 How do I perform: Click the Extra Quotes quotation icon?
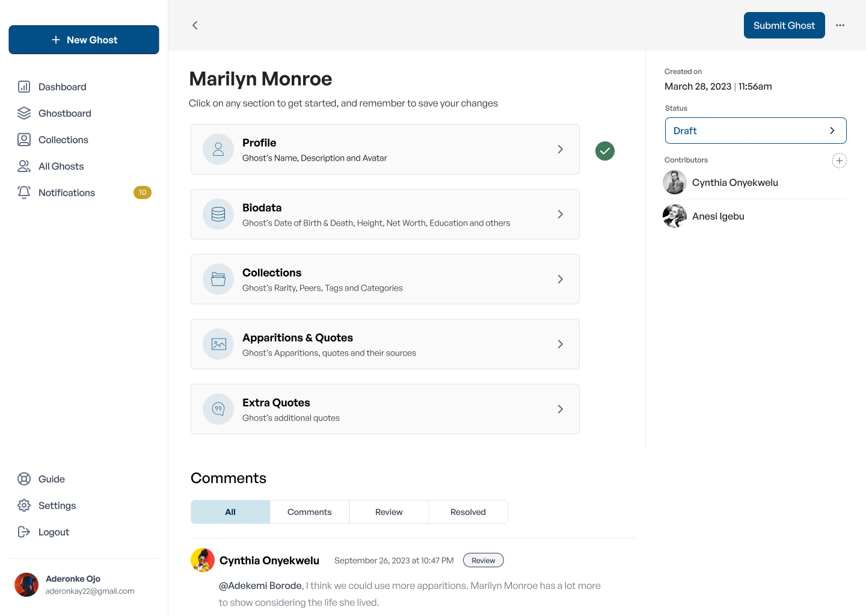pyautogui.click(x=218, y=409)
